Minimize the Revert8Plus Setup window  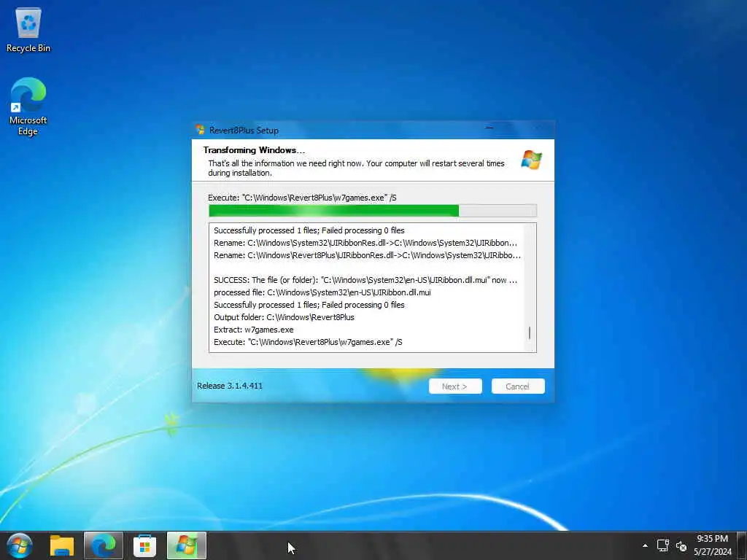489,128
